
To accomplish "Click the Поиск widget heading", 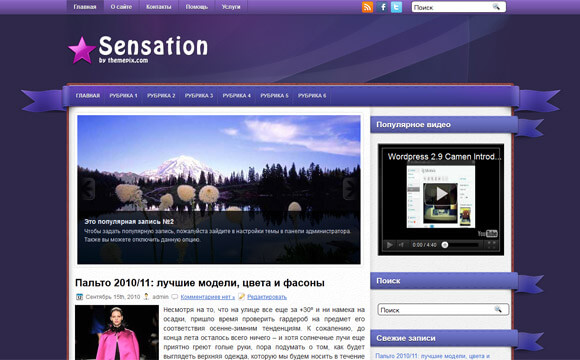I will (388, 281).
